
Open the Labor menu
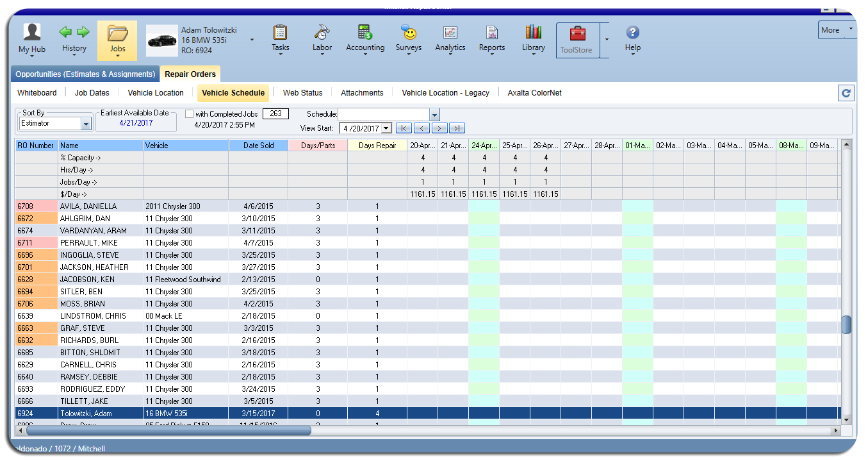pyautogui.click(x=322, y=38)
